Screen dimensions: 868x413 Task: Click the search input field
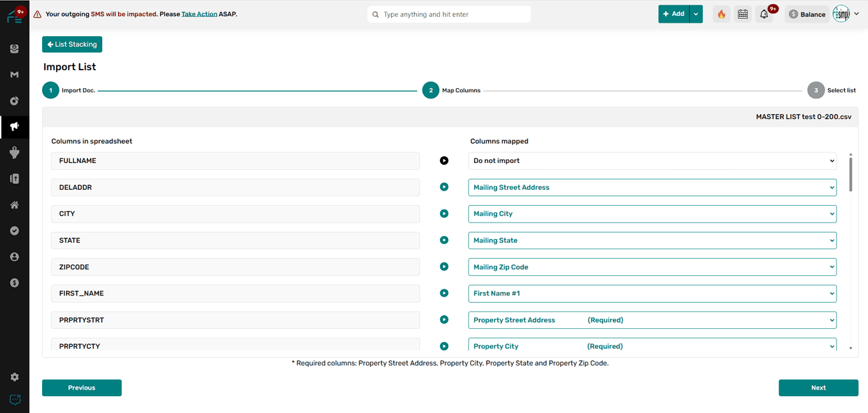point(454,14)
